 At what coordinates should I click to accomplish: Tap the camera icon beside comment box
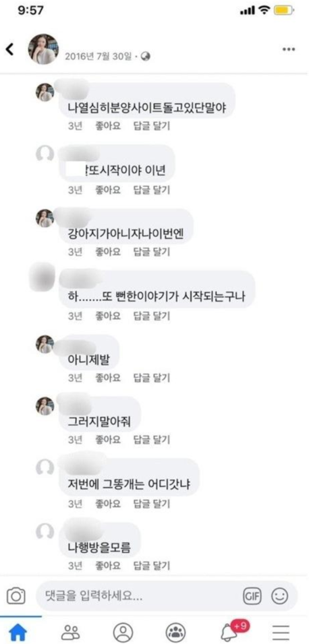(x=16, y=596)
